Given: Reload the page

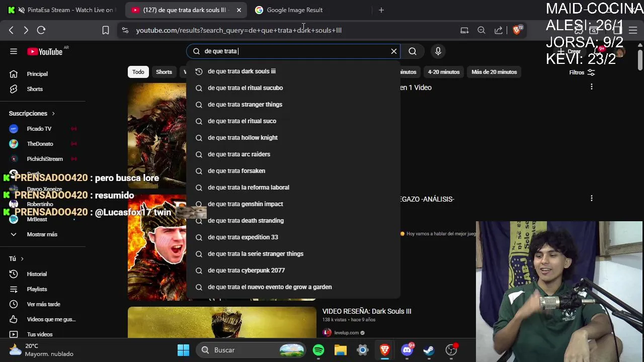Looking at the screenshot, I should pos(41,30).
